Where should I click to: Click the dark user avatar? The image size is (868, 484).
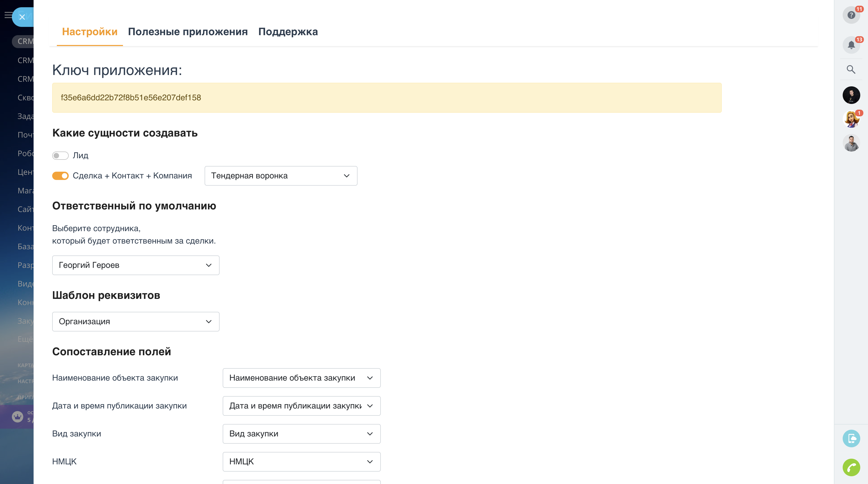[851, 95]
